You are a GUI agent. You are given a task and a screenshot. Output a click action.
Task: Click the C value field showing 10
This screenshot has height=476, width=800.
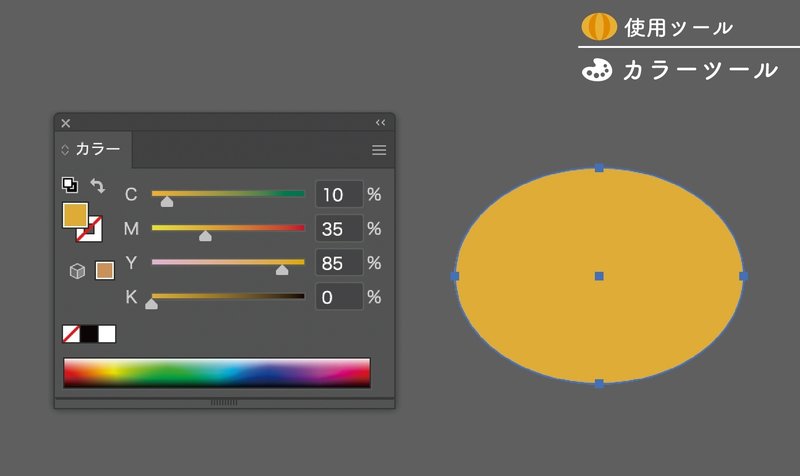339,194
